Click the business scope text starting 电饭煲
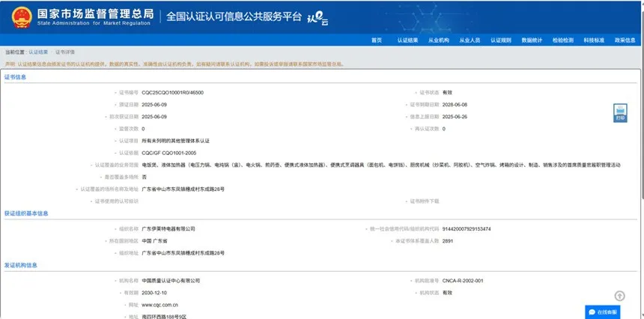 tap(380, 165)
